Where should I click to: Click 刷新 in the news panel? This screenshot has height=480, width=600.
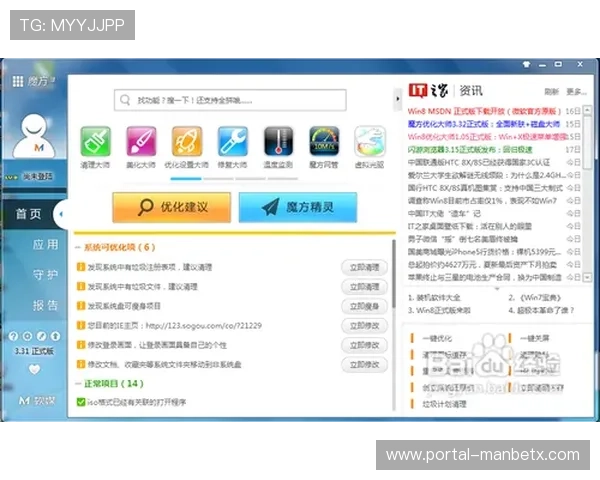(551, 91)
